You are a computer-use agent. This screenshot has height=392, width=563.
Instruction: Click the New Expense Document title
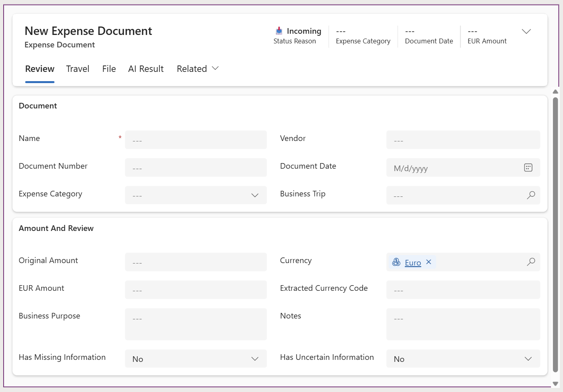[88, 31]
